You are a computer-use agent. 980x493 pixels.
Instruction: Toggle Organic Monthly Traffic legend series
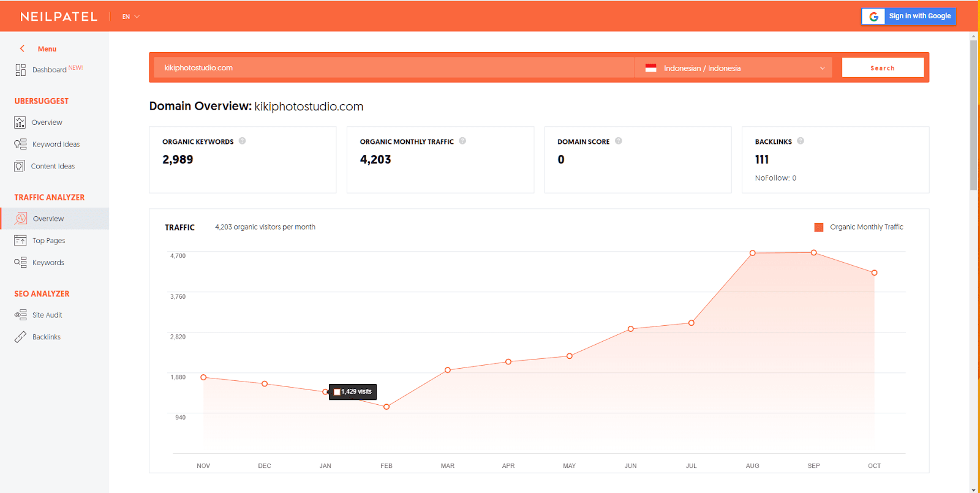point(818,227)
